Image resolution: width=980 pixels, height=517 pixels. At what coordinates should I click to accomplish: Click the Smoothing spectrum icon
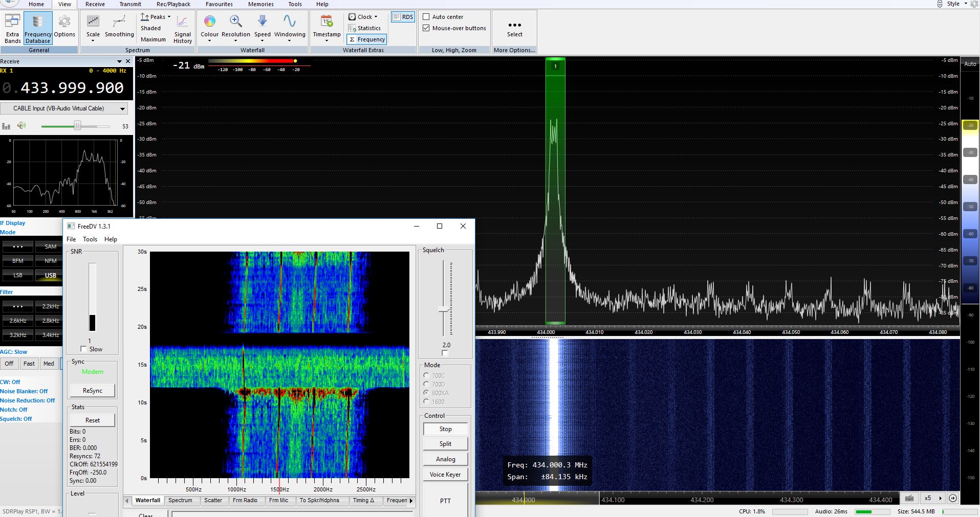(x=119, y=21)
